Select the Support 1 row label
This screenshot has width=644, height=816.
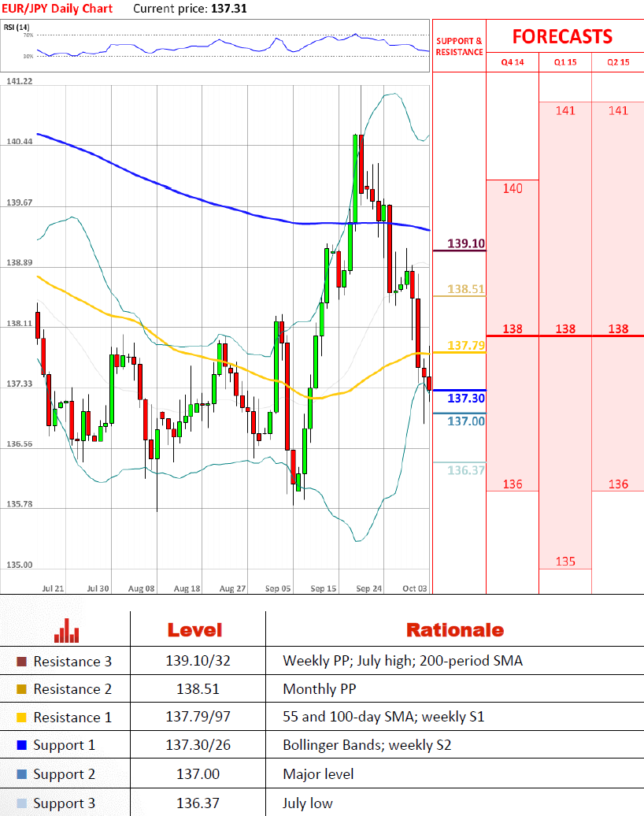pos(64,745)
